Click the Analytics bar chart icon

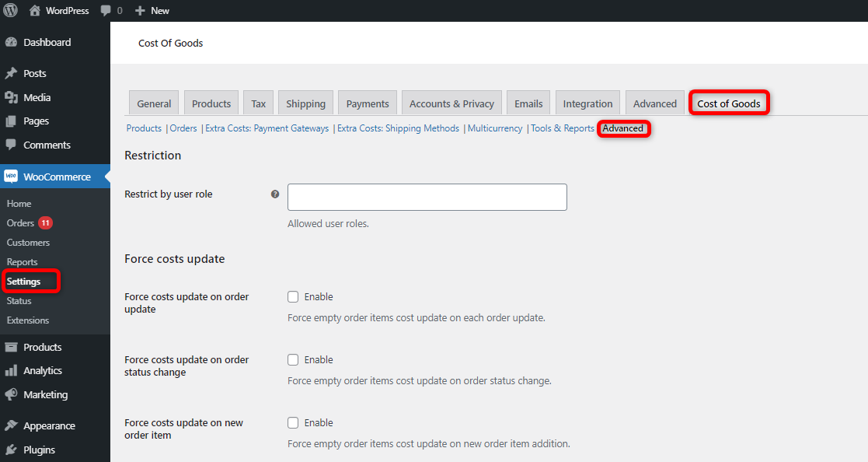tap(11, 371)
